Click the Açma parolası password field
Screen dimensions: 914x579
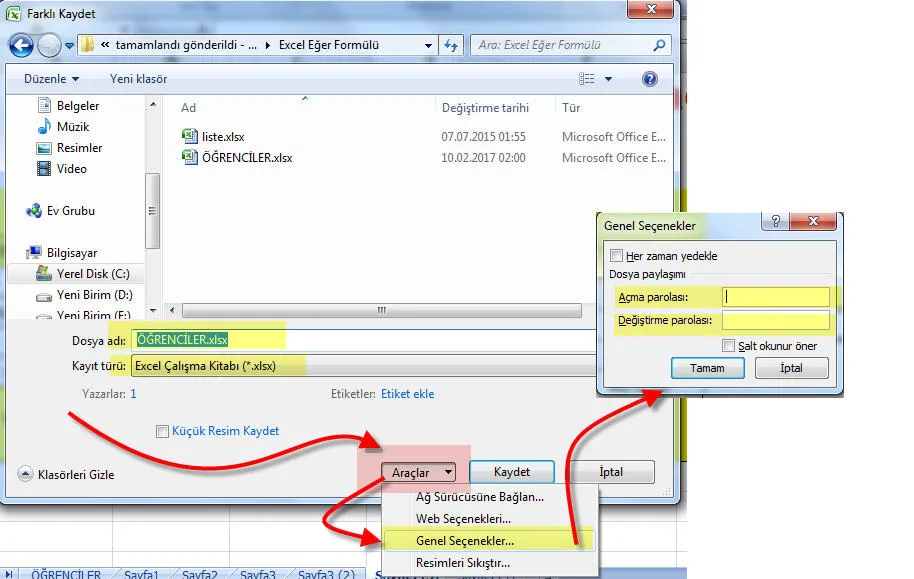[776, 297]
